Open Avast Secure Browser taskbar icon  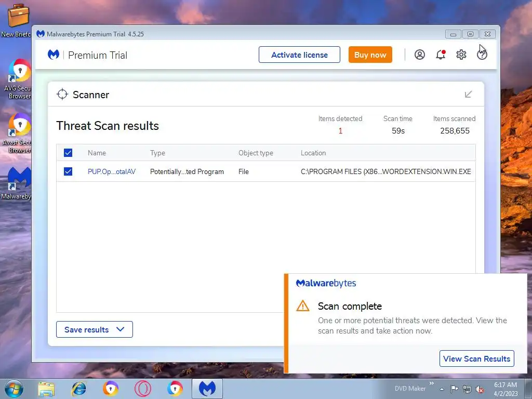[x=111, y=389]
